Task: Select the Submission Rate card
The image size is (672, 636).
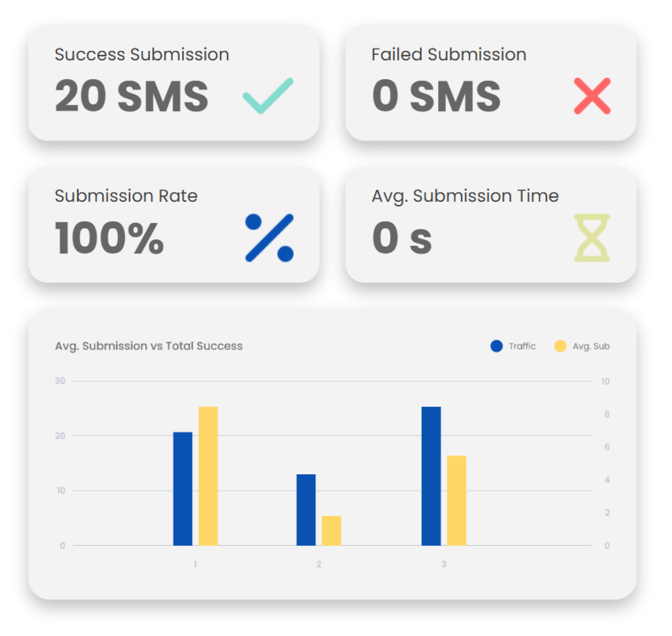Action: (174, 225)
